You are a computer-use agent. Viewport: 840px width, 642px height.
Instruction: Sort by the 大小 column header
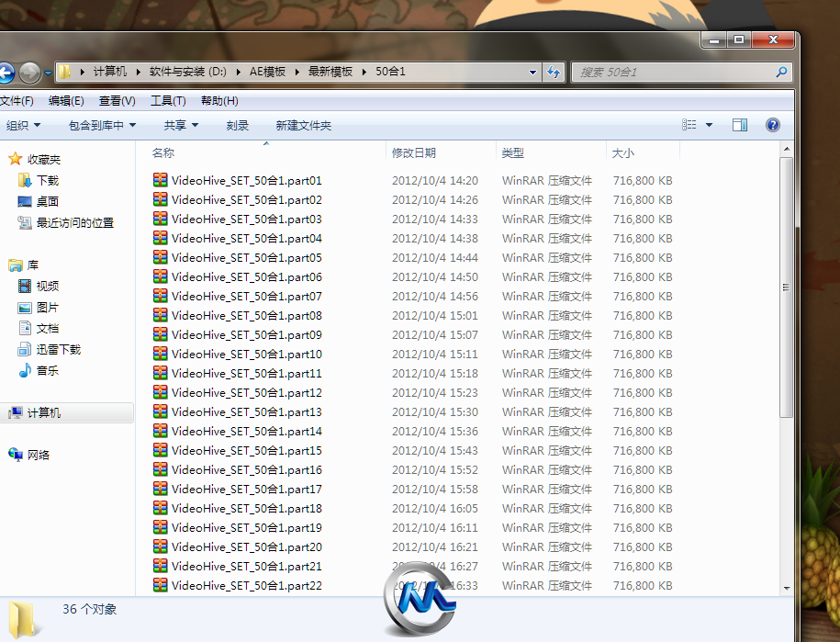(623, 152)
